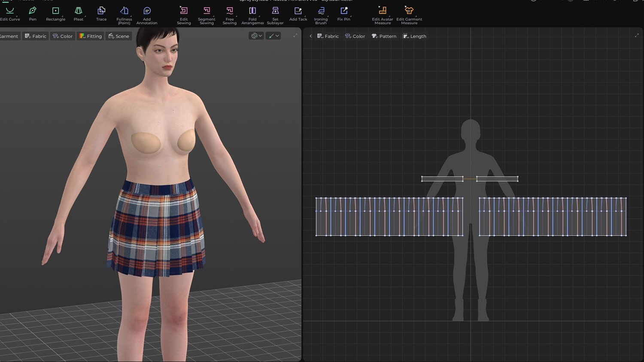Select the left waistband pattern piece

(x=442, y=179)
